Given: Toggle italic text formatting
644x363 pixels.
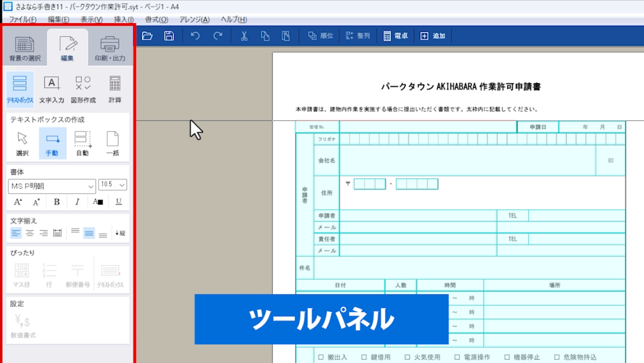Looking at the screenshot, I should 77,202.
